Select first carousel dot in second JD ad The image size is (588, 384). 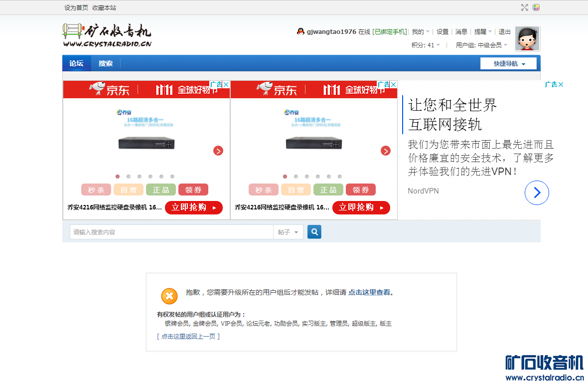tap(285, 177)
